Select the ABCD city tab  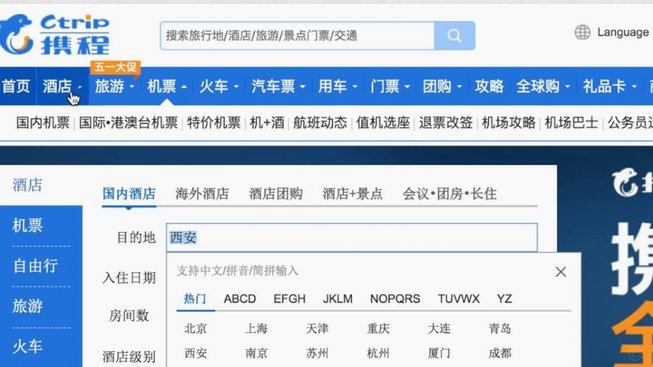[x=240, y=299]
